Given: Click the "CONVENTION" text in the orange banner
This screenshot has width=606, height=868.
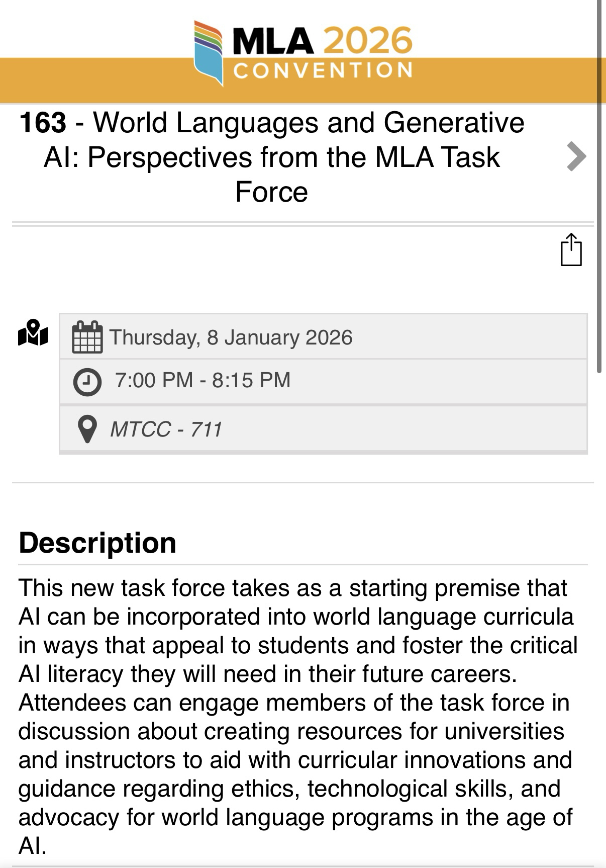Looking at the screenshot, I should pyautogui.click(x=323, y=70).
